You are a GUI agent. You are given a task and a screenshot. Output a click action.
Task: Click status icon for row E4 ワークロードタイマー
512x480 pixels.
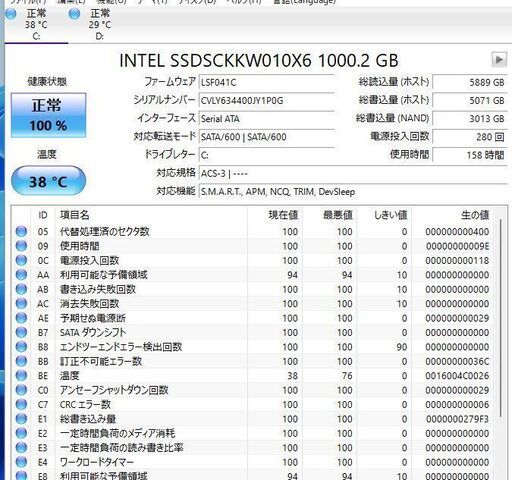(x=21, y=462)
